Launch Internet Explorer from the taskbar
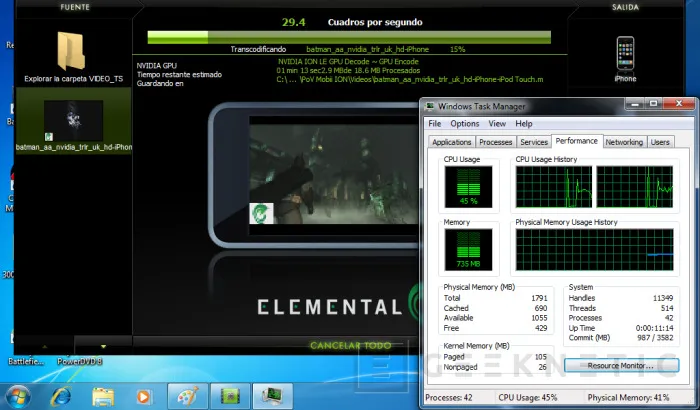Image resolution: width=700 pixels, height=410 pixels. click(x=61, y=397)
